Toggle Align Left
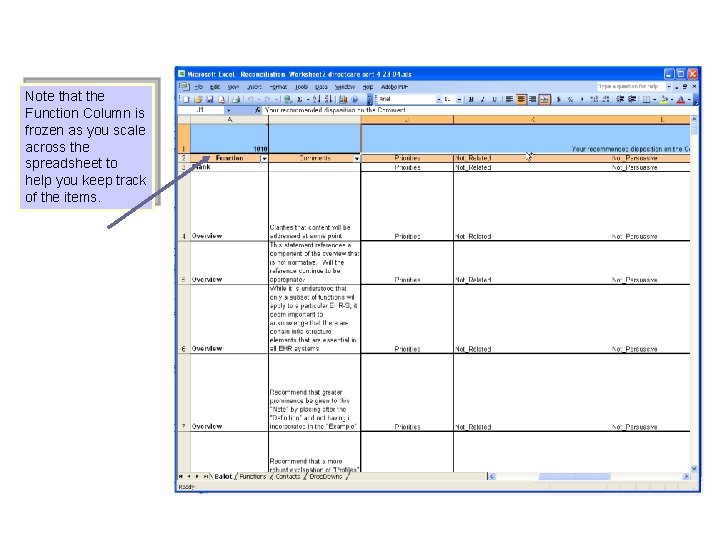This screenshot has width=720, height=540. (509, 99)
